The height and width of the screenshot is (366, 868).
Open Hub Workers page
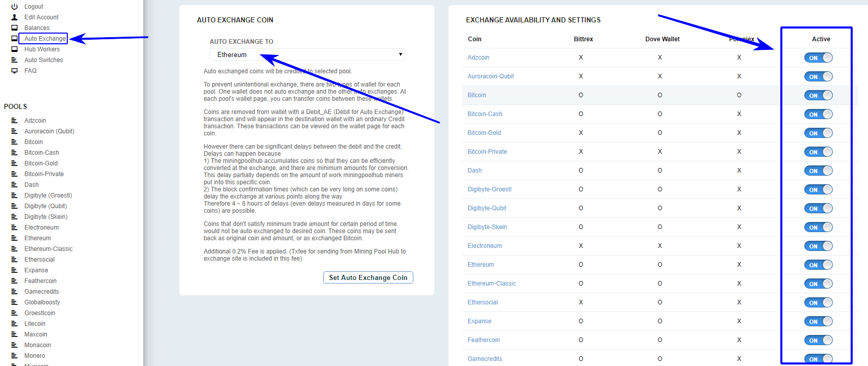coord(42,49)
